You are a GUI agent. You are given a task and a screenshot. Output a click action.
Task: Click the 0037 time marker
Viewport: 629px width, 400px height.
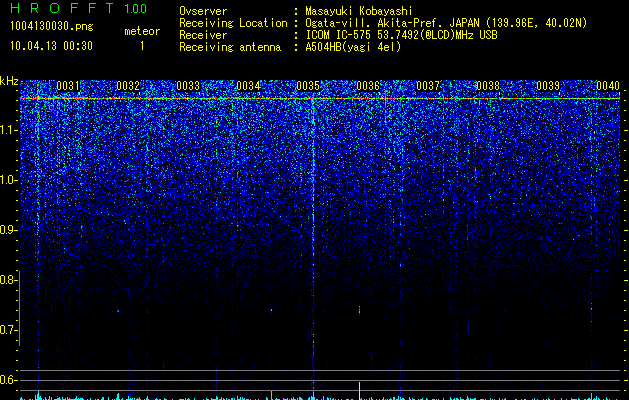pos(428,86)
